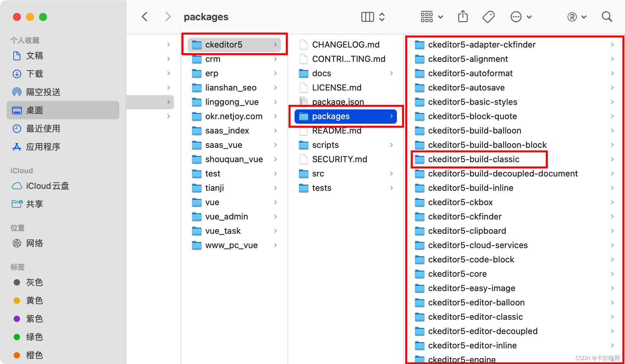
Task: Select ckeditor5-build-decoupled-document folder
Action: pyautogui.click(x=515, y=174)
